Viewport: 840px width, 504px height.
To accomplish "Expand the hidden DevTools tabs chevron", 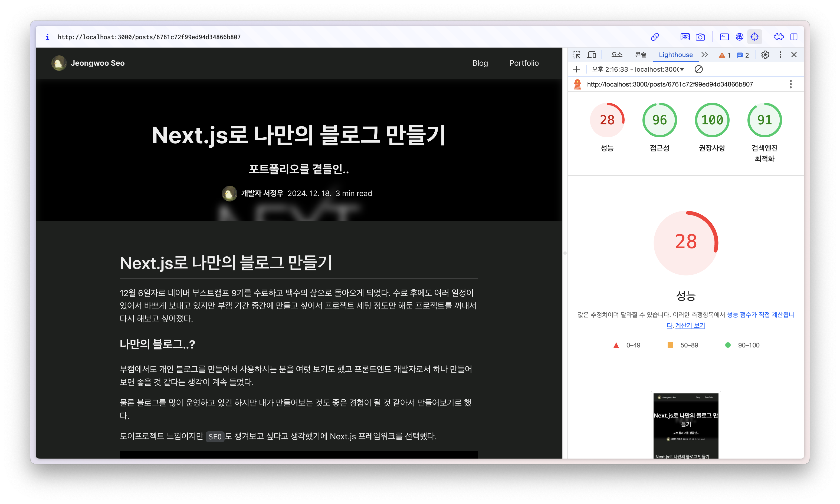I will point(704,54).
